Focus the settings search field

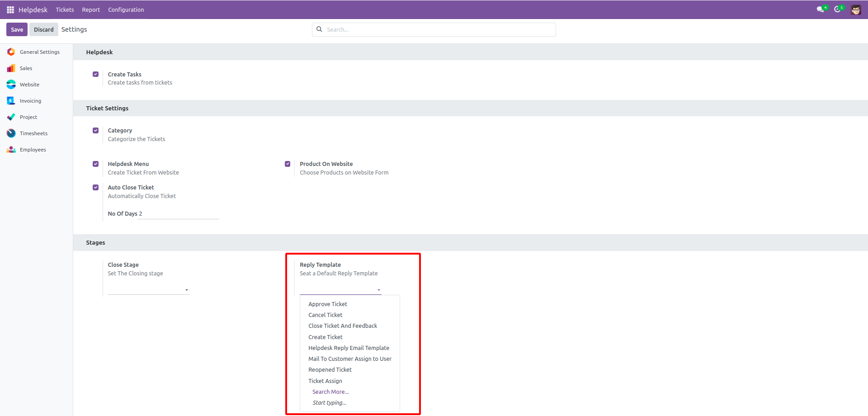[434, 29]
